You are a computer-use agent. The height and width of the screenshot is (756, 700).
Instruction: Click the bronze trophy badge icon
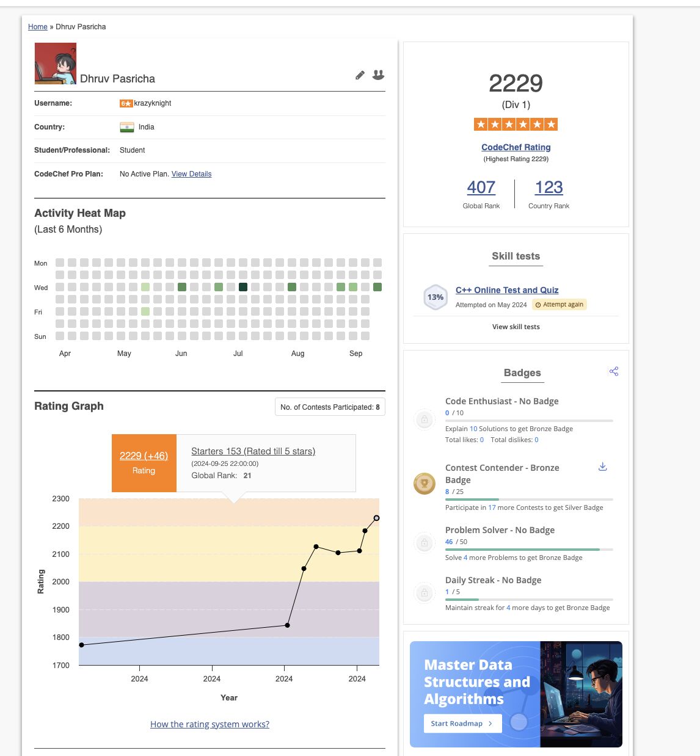click(424, 484)
